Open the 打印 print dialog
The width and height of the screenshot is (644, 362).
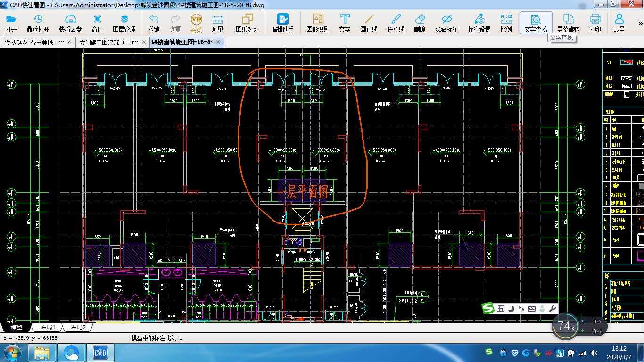point(595,23)
